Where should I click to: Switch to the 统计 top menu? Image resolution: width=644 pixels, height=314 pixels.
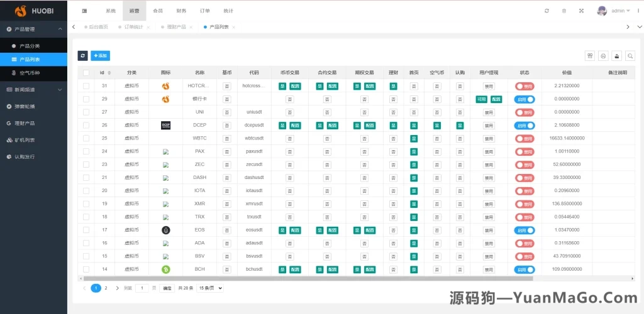[228, 11]
